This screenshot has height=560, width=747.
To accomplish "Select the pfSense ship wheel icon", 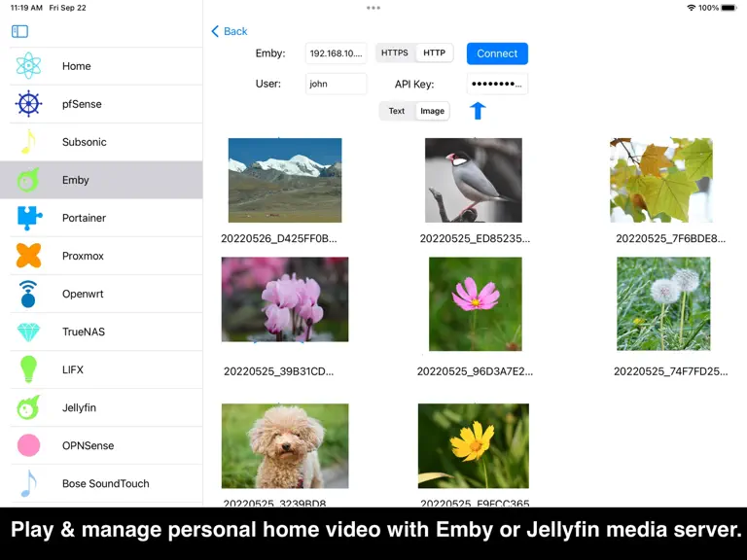I will pyautogui.click(x=28, y=103).
